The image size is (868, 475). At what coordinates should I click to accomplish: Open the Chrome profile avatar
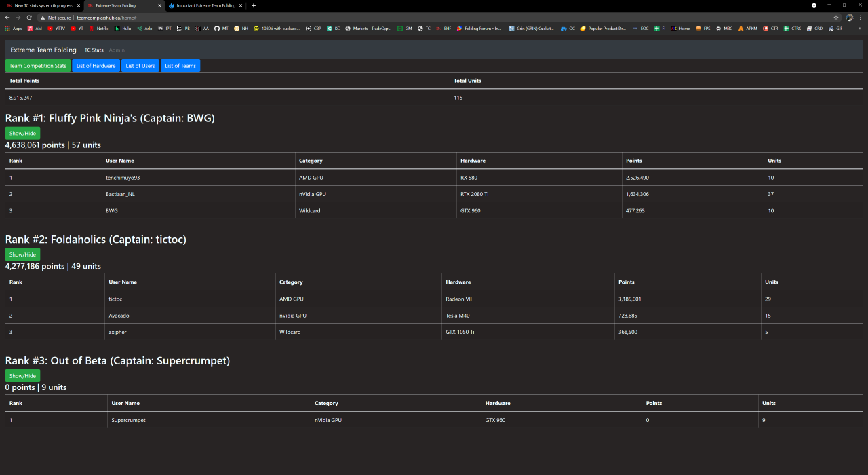coord(850,18)
